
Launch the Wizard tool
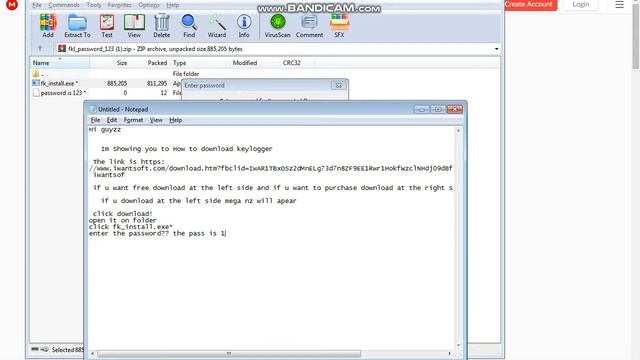(217, 26)
